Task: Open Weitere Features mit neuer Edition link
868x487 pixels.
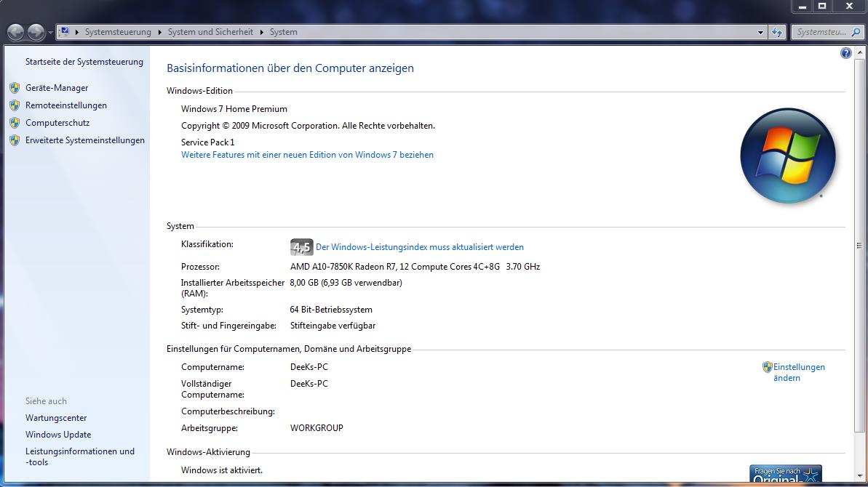Action: coord(307,155)
